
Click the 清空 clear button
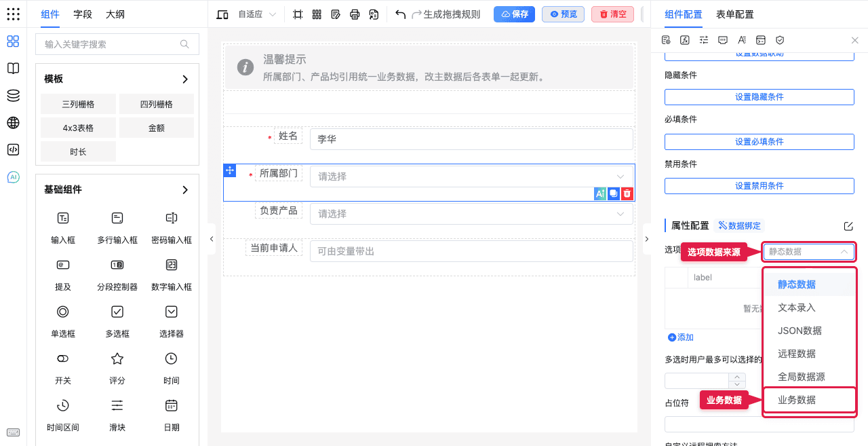click(612, 14)
